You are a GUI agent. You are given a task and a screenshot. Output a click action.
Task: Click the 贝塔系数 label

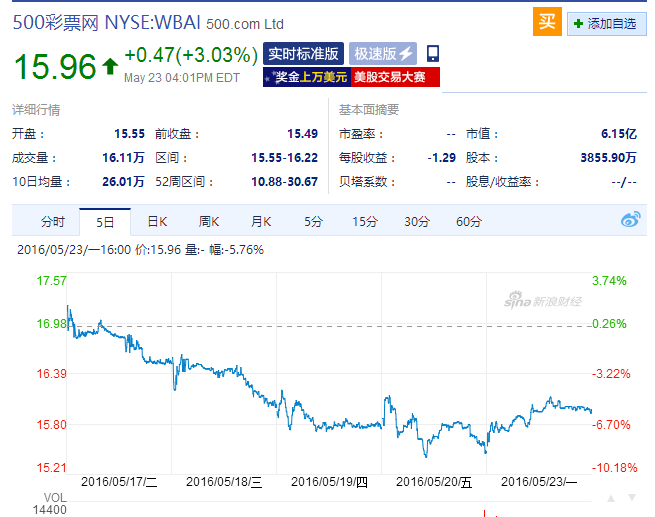point(367,182)
